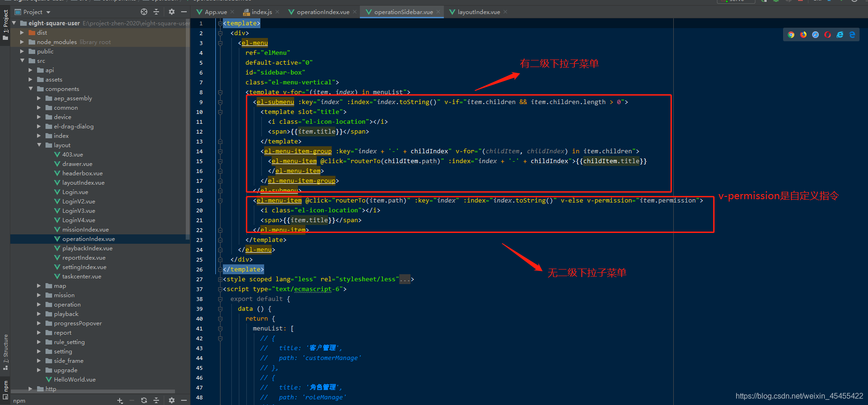
Task: Open the Structure tool window side button
Action: 5,352
